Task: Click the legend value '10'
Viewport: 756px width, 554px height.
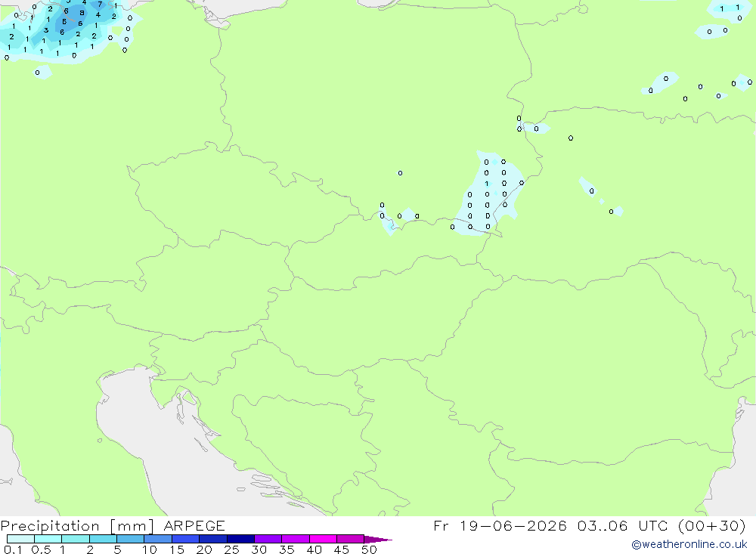Action: 150,549
